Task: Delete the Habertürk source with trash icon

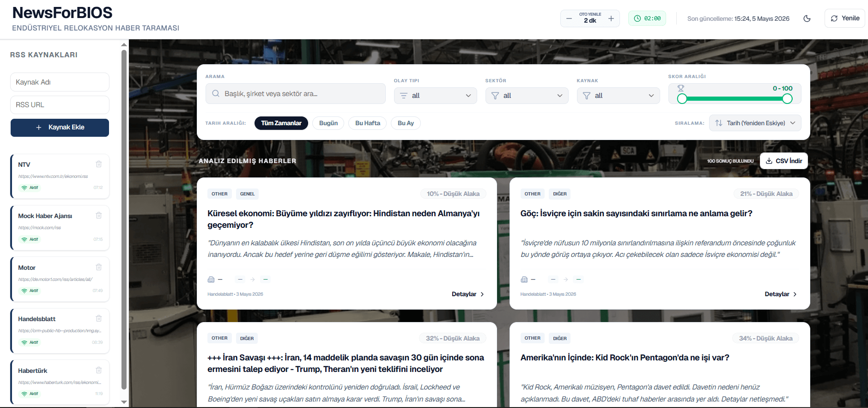Action: point(98,370)
